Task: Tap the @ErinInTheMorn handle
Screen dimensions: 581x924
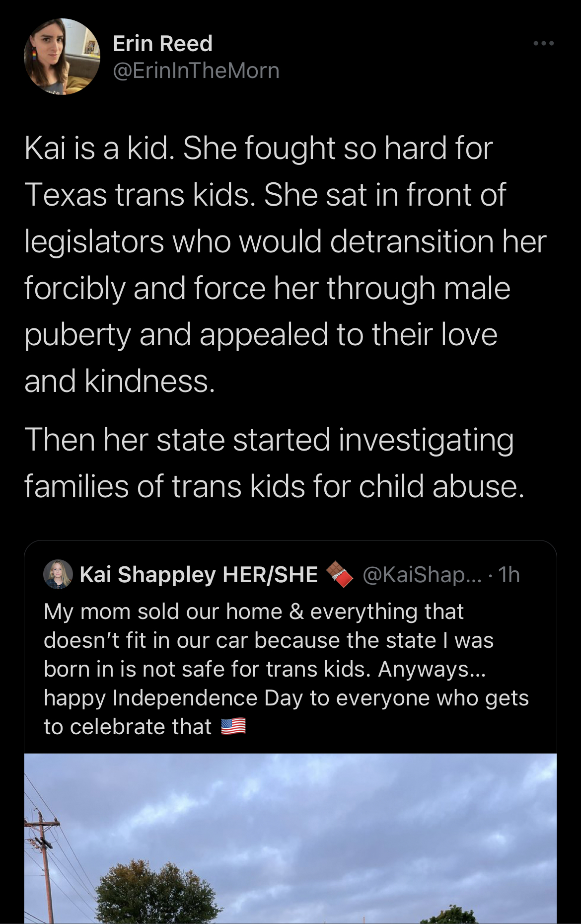Action: tap(196, 71)
